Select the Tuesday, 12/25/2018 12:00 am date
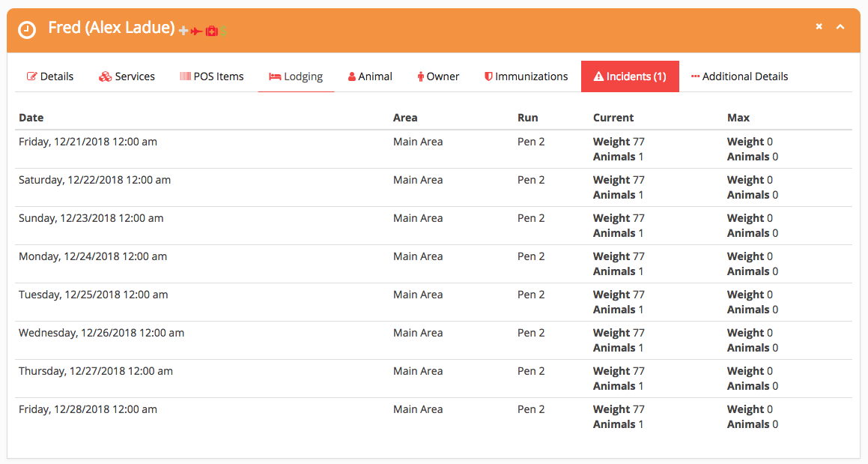This screenshot has width=868, height=464. click(x=93, y=295)
